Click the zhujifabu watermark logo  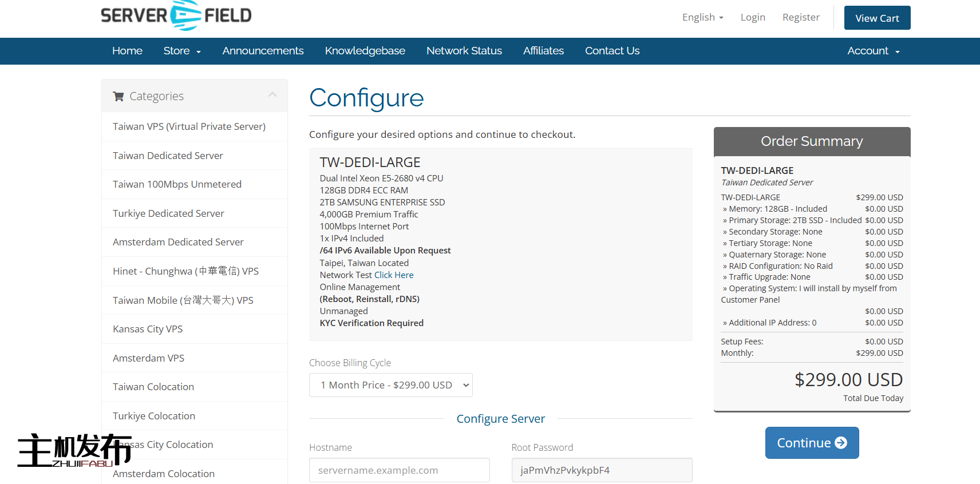[x=74, y=450]
